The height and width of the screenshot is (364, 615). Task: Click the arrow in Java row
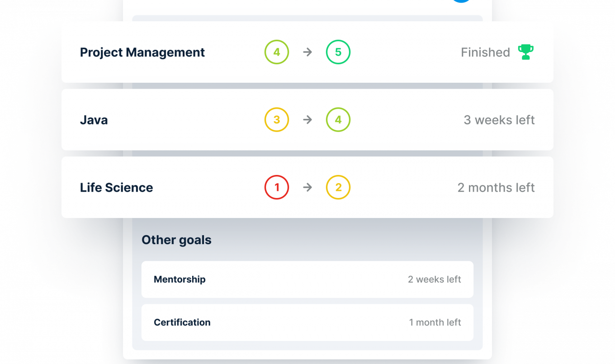coord(307,120)
